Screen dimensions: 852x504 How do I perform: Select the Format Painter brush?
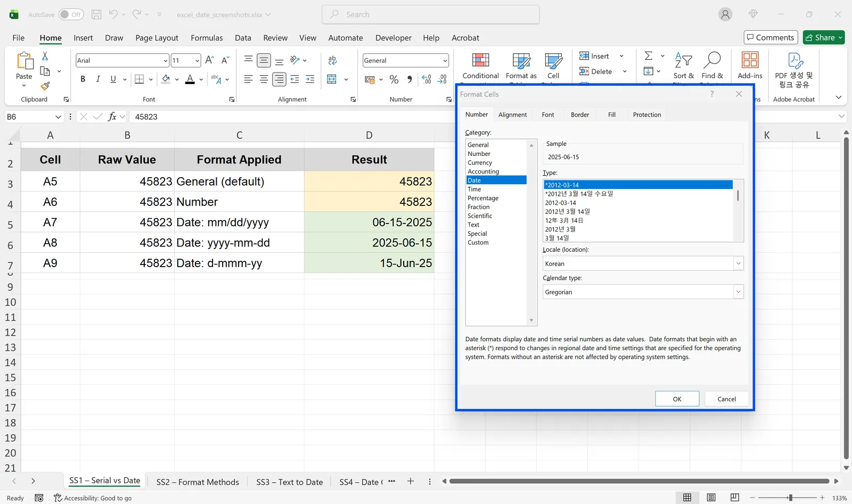45,86
